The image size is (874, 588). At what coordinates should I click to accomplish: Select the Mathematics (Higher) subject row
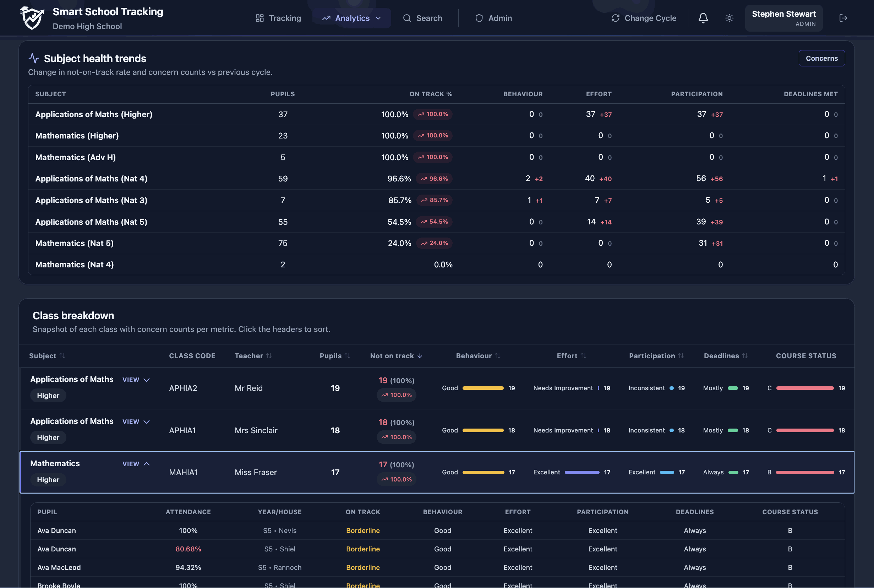[x=436, y=135]
